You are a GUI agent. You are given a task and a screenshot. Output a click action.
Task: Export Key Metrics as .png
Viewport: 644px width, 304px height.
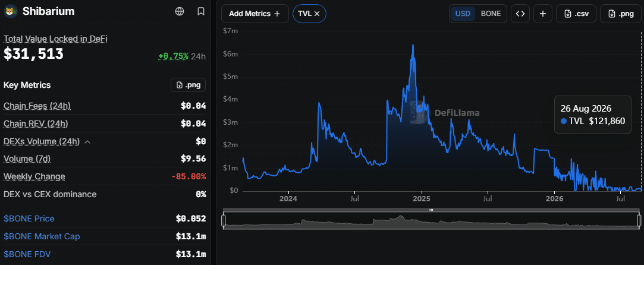point(188,85)
